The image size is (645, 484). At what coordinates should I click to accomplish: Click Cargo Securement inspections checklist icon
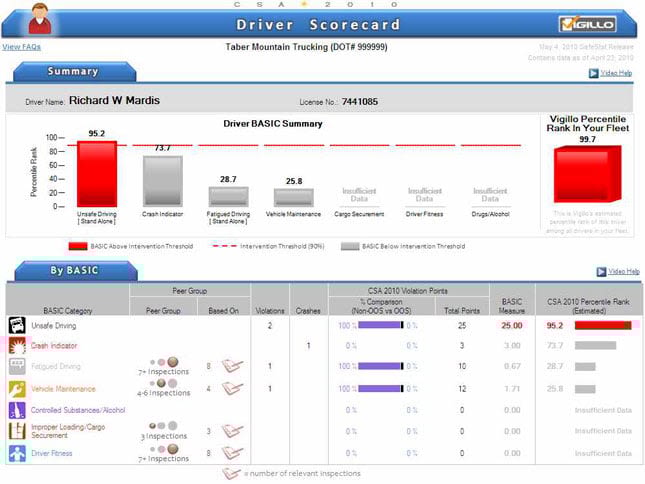[232, 431]
